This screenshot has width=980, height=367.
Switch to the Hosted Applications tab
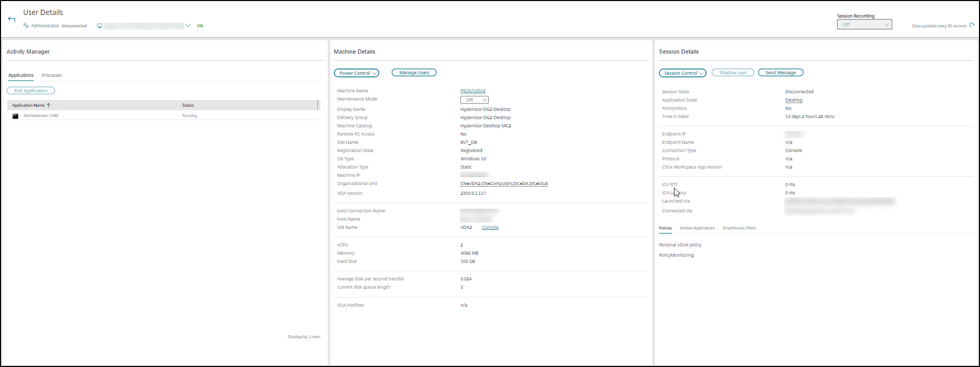[x=697, y=228]
